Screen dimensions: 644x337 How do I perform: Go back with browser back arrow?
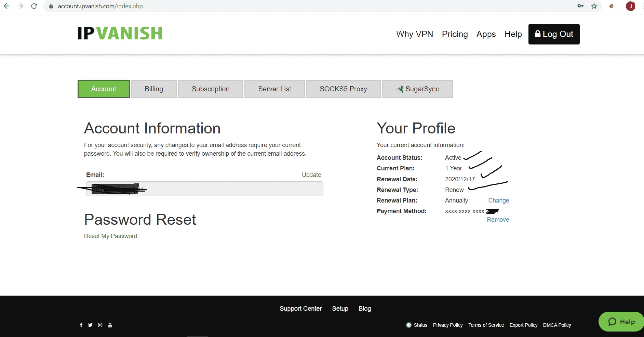(x=6, y=6)
